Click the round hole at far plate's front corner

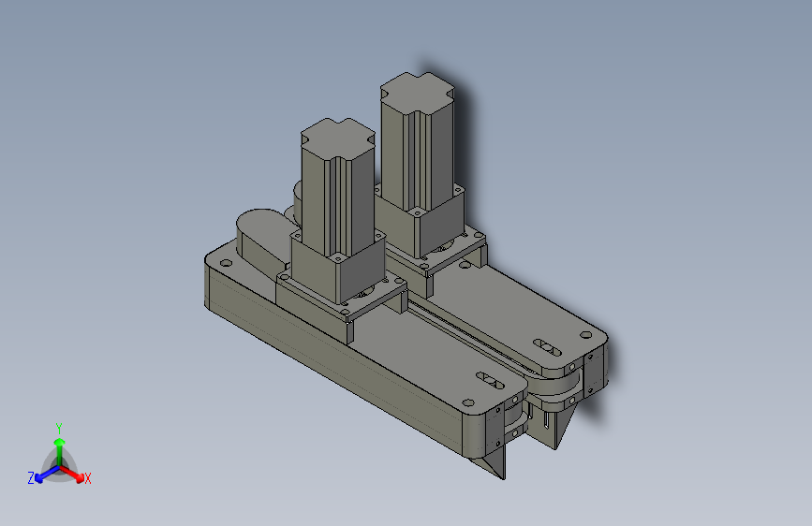point(585,335)
